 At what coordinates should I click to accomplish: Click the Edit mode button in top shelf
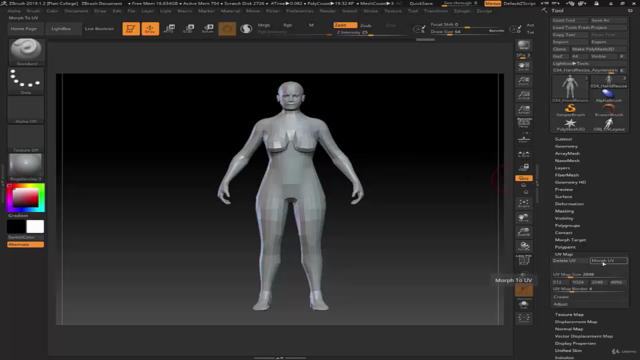[x=131, y=29]
